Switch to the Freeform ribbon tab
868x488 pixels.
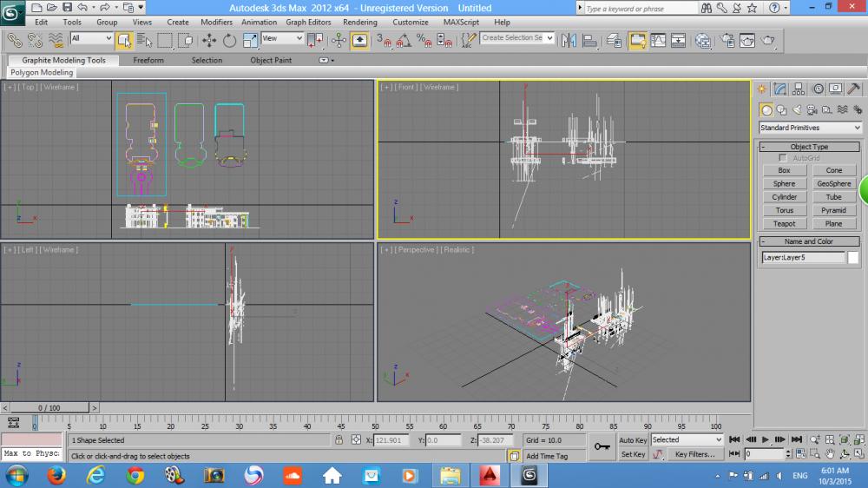click(148, 60)
